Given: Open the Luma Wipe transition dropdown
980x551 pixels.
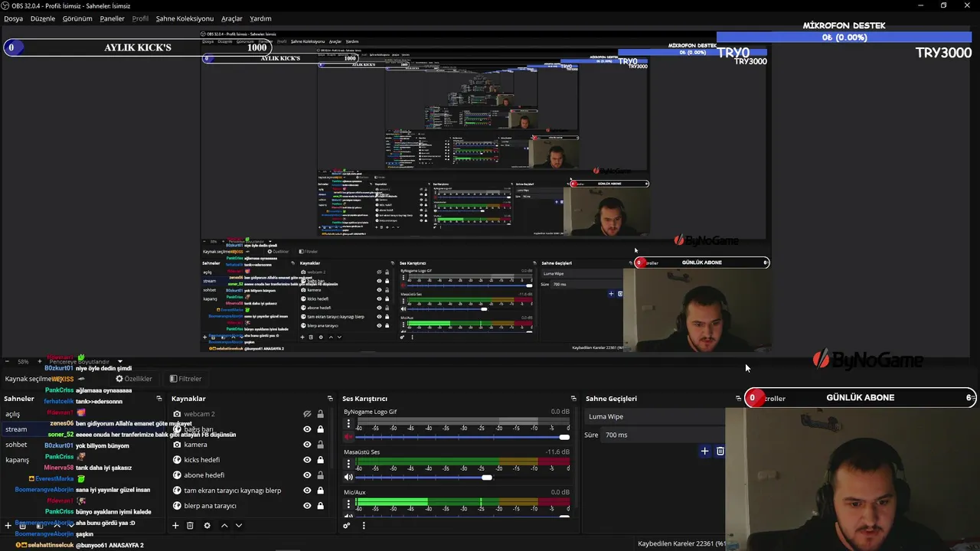Looking at the screenshot, I should click(x=655, y=416).
